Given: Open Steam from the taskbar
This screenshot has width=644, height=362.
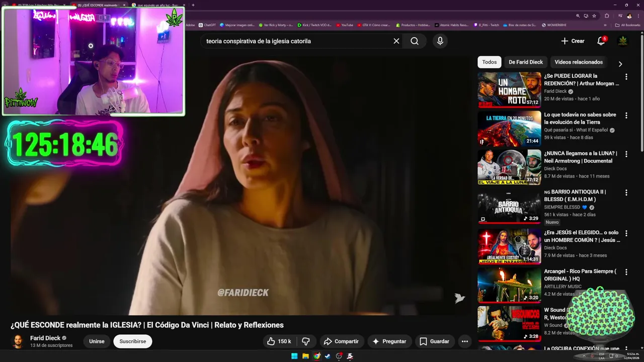Looking at the screenshot, I should tap(328, 356).
